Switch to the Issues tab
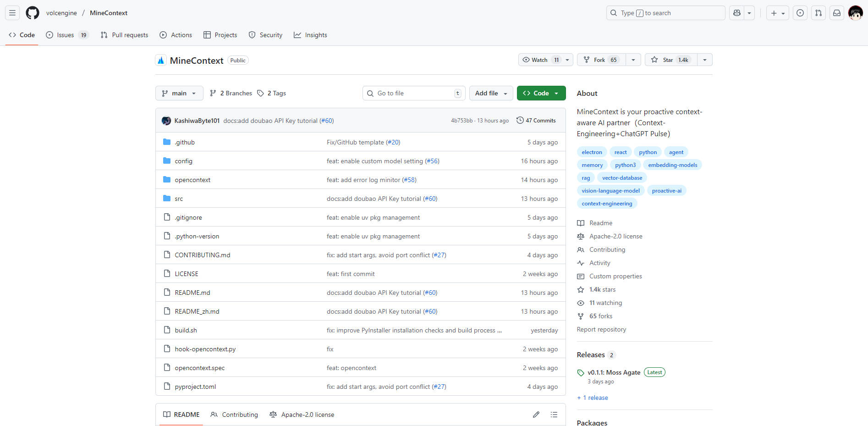 [66, 35]
